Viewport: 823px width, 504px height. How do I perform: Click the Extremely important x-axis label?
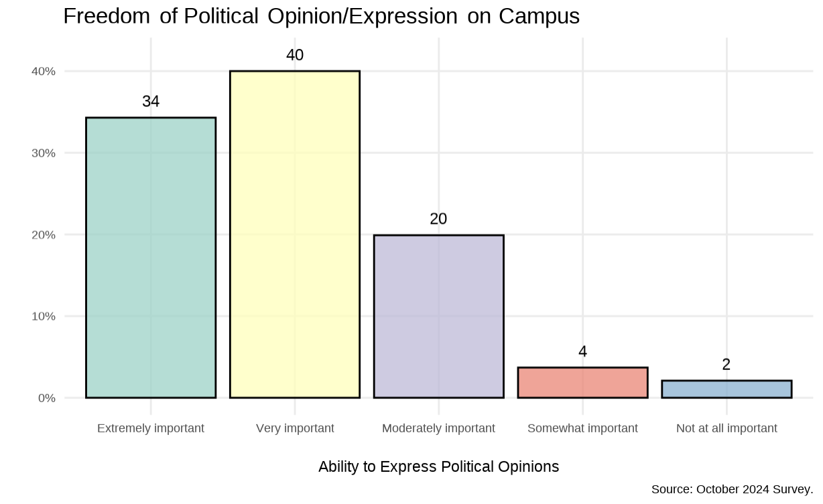(x=151, y=428)
